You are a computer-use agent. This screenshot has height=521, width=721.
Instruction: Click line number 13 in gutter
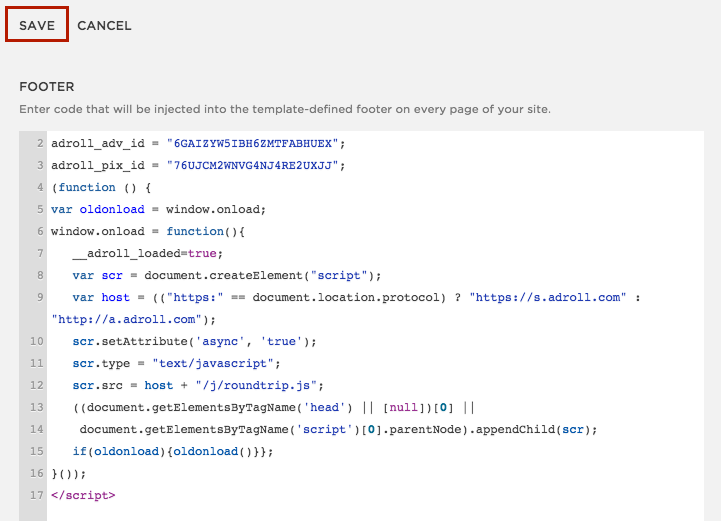(37, 407)
